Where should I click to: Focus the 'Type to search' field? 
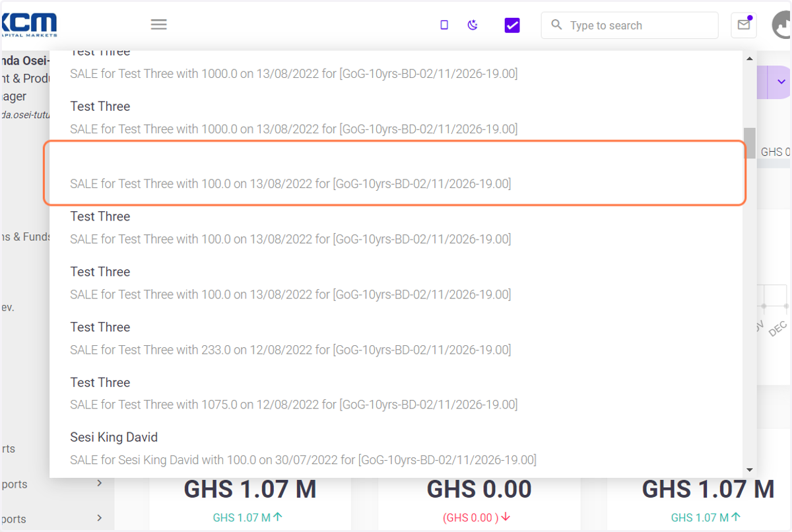(x=630, y=25)
